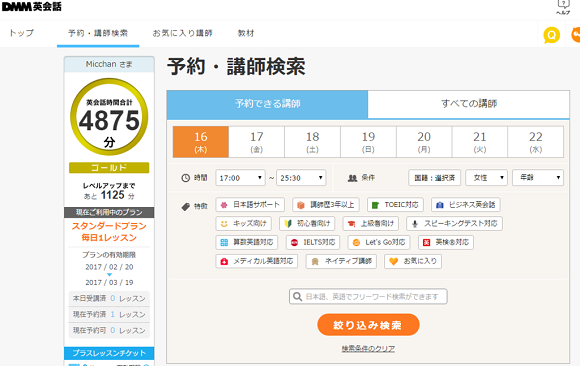The width and height of the screenshot is (580, 366).
Task: Toggle the 初心者向け filter
Action: [x=307, y=224]
